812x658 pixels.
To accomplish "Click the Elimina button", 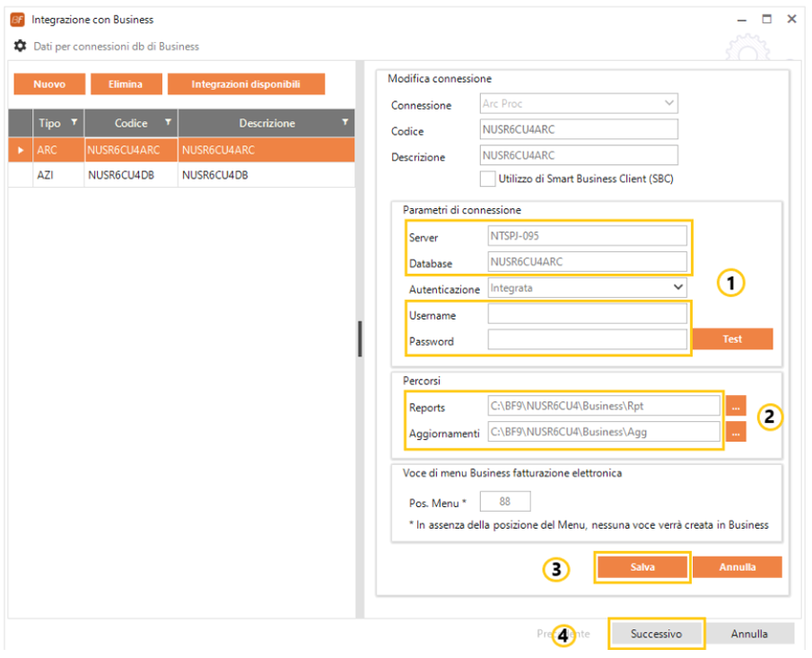I will pyautogui.click(x=126, y=84).
